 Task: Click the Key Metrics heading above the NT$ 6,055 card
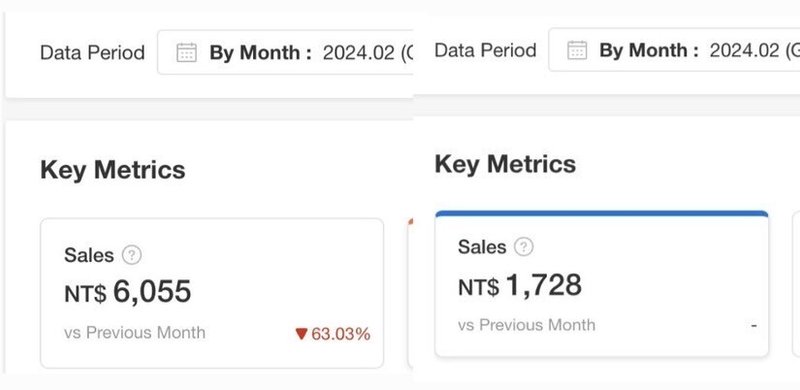click(x=113, y=170)
